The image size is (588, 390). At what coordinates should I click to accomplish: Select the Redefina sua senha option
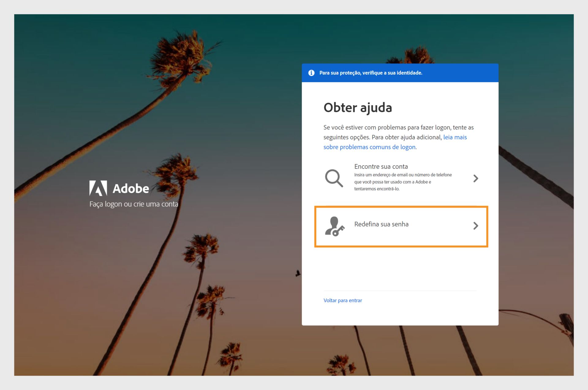pyautogui.click(x=401, y=227)
